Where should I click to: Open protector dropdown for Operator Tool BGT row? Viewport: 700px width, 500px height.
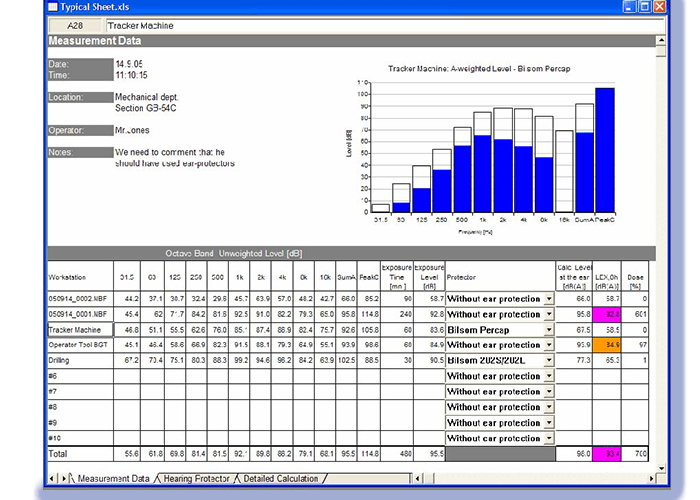tap(549, 345)
